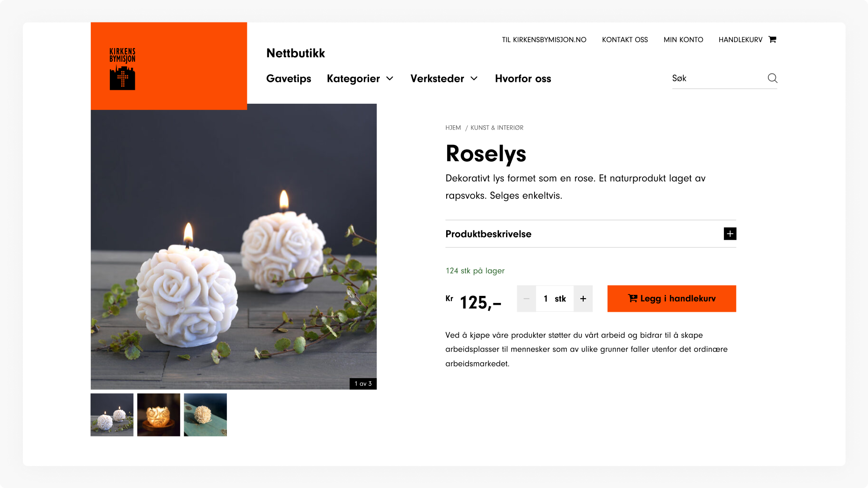Click the Kirkens Bymisjon logo
The width and height of the screenshot is (868, 488).
(123, 69)
